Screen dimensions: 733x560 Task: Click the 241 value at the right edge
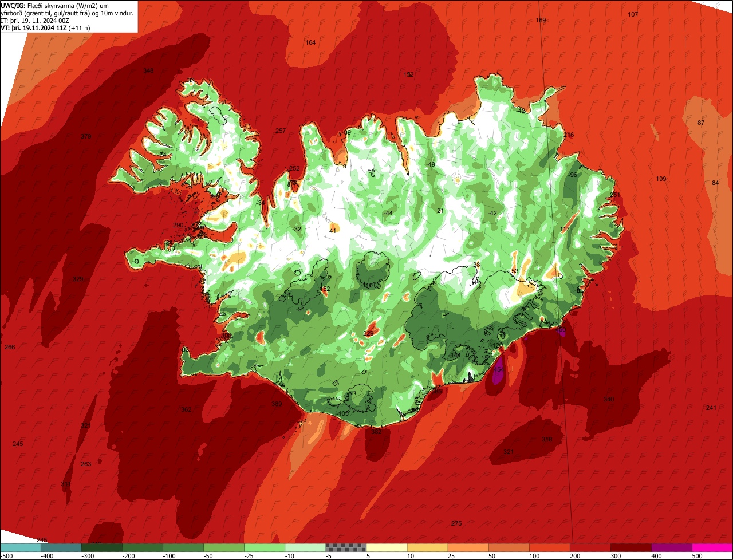point(711,408)
